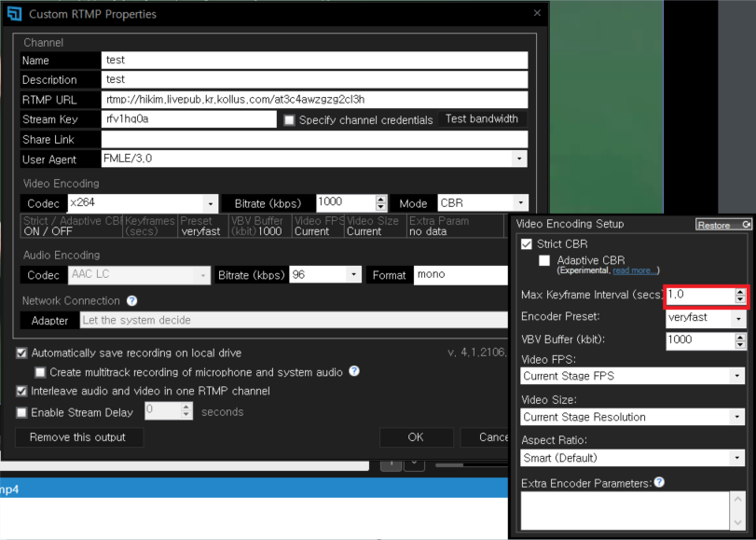Click the Restore button in Video Encoding Setup
The image size is (756, 540).
coord(722,225)
